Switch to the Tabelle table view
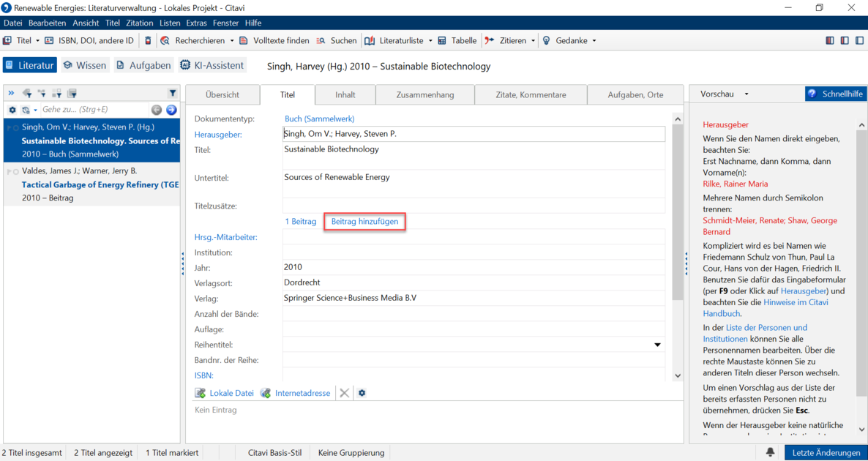The height and width of the screenshot is (461, 868). coord(457,40)
